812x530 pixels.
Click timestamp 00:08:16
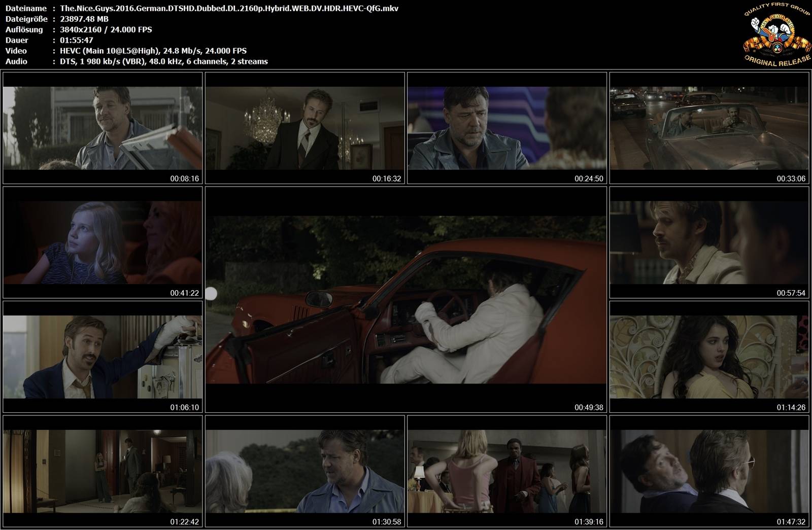[x=185, y=179]
